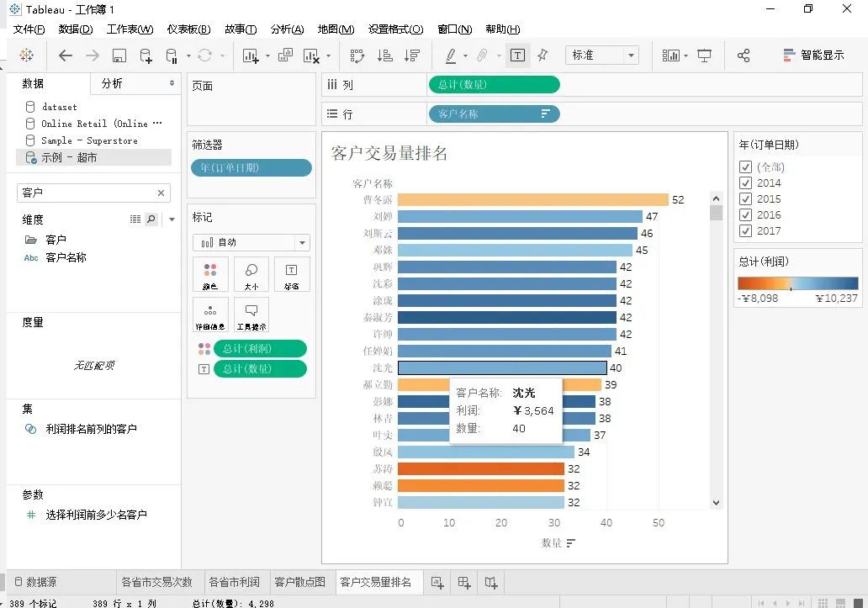
Task: Click the dark blue bar for 秦淑芳
Action: [506, 318]
